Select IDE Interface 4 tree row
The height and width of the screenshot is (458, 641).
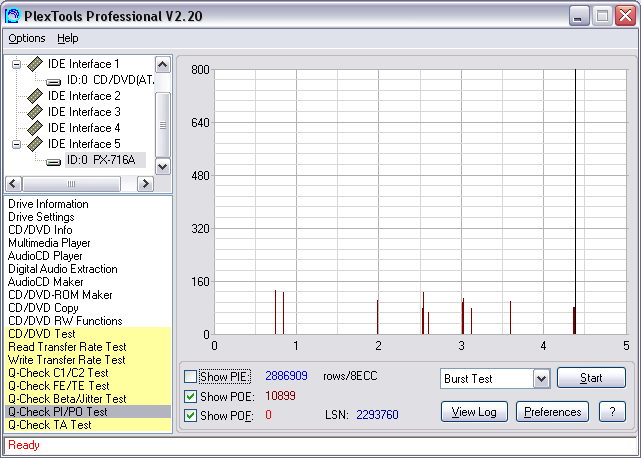(84, 128)
